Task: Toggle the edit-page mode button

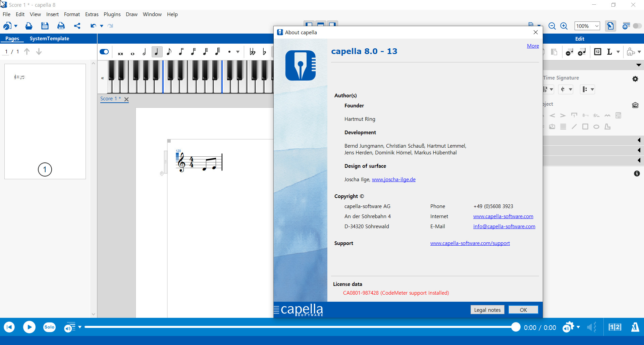Action: click(610, 26)
